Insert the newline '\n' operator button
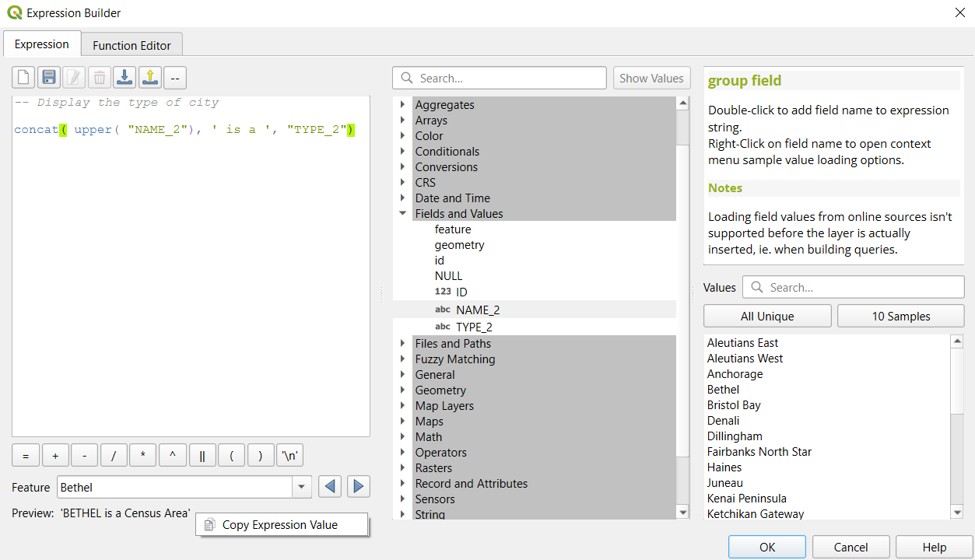 click(x=289, y=456)
